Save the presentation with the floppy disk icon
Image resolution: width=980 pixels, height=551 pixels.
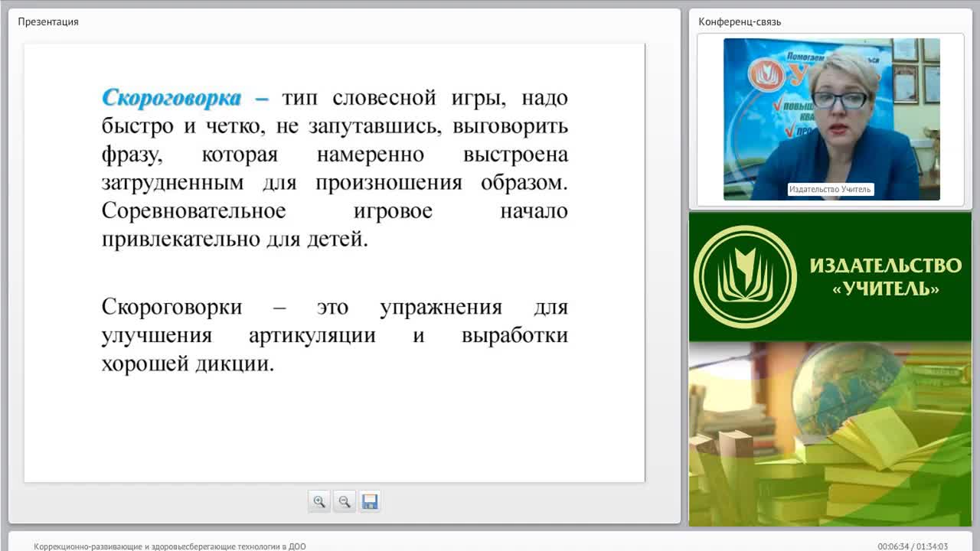click(x=370, y=502)
